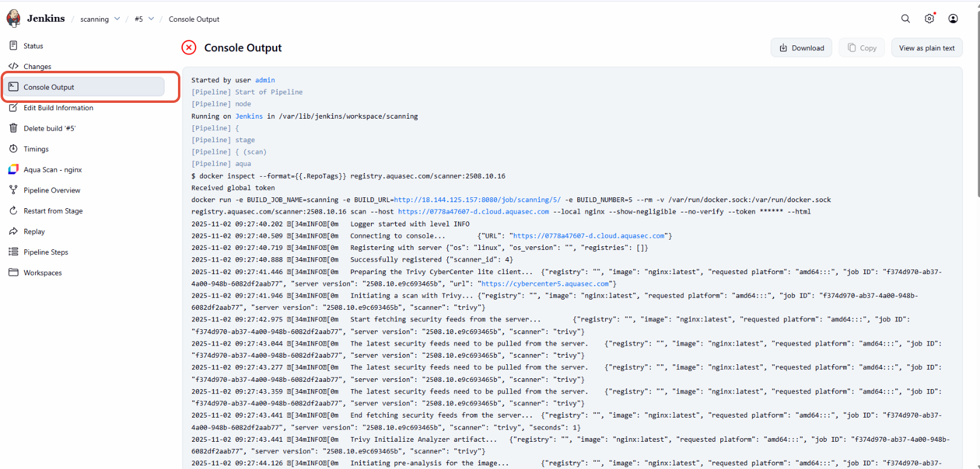This screenshot has height=469, width=980.
Task: Click the Aqua Scan logo icon
Action: coord(13,169)
